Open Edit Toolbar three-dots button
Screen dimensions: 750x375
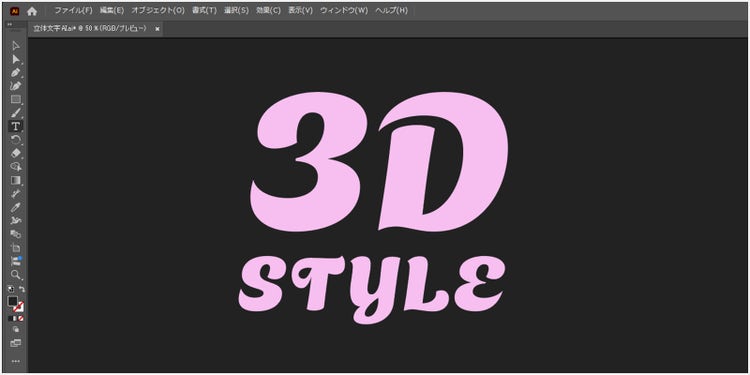pyautogui.click(x=16, y=361)
